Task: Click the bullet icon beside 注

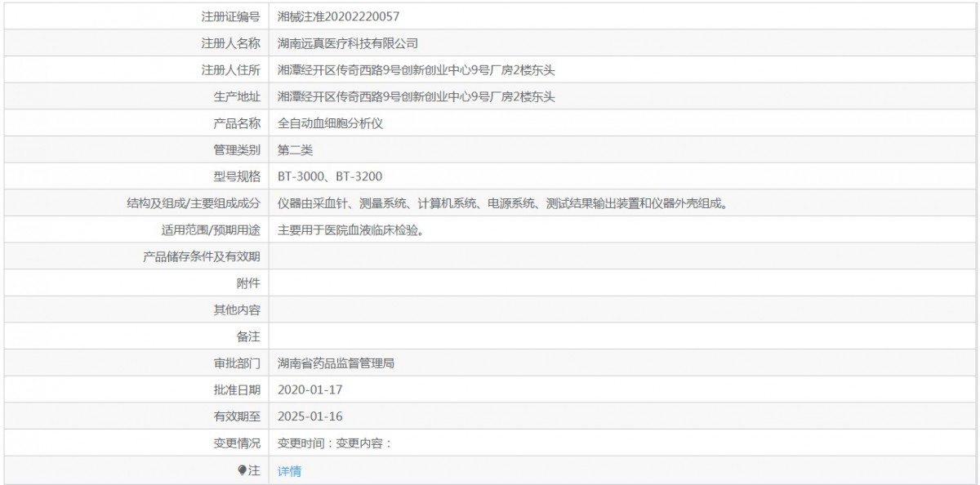Action: pos(242,470)
